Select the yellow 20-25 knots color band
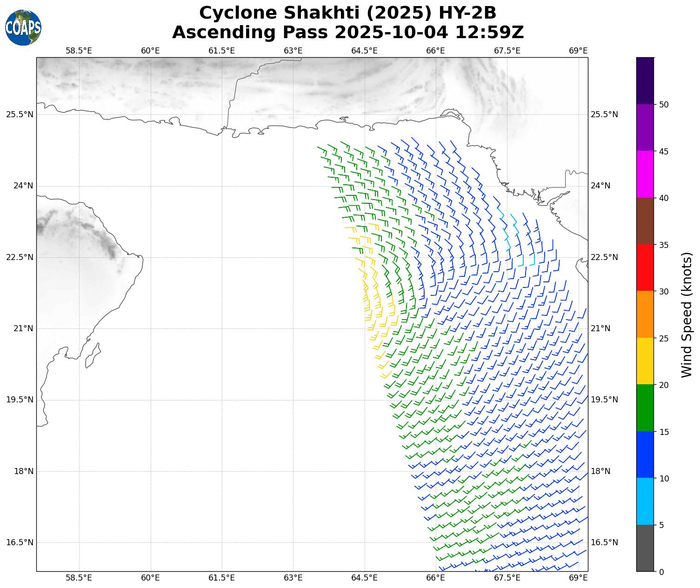This screenshot has height=588, width=700. pos(645,361)
